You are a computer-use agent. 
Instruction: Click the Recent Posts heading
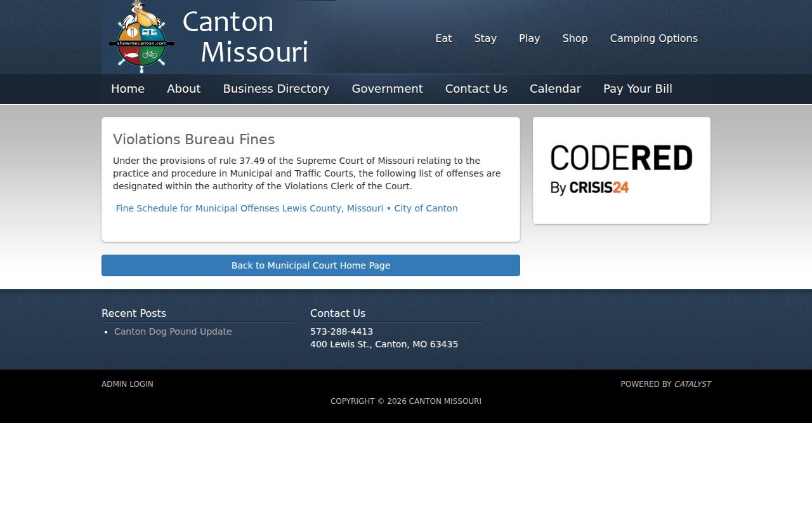click(134, 313)
